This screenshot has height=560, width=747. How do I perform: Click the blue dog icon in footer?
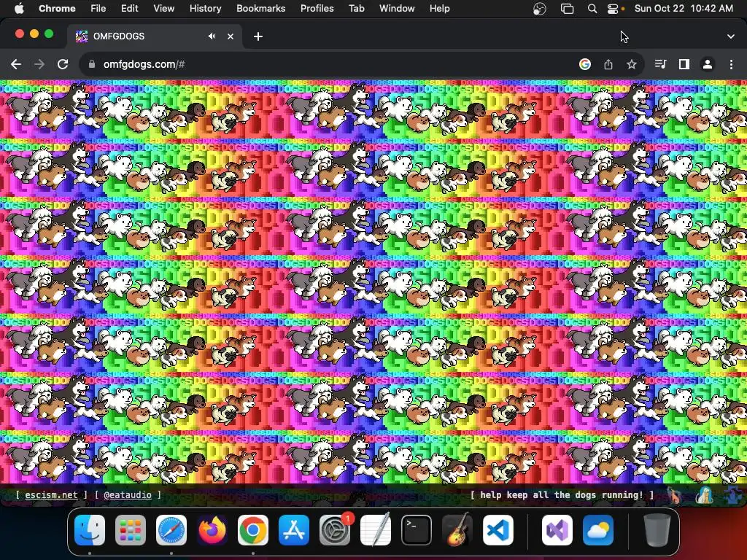click(732, 495)
